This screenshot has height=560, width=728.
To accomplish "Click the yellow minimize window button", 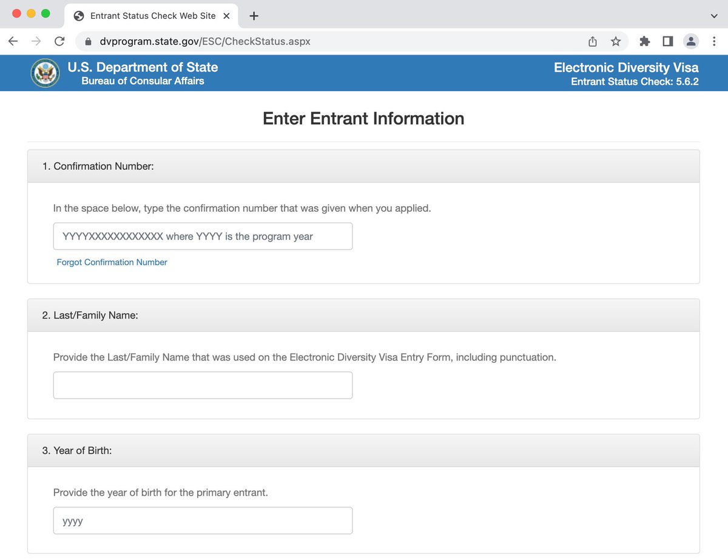I will tap(31, 13).
